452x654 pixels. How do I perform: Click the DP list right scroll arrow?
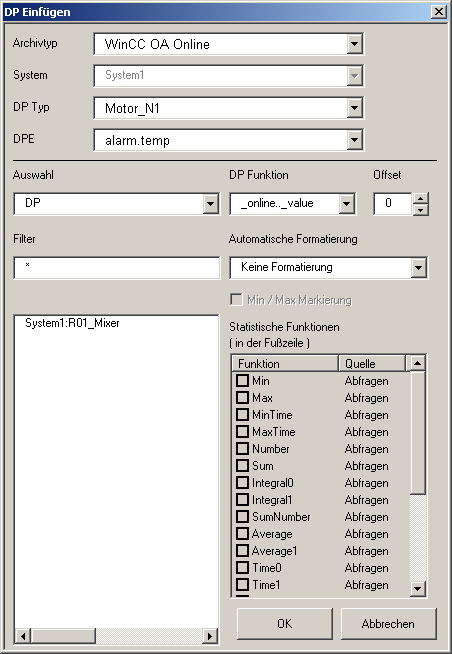(210, 636)
